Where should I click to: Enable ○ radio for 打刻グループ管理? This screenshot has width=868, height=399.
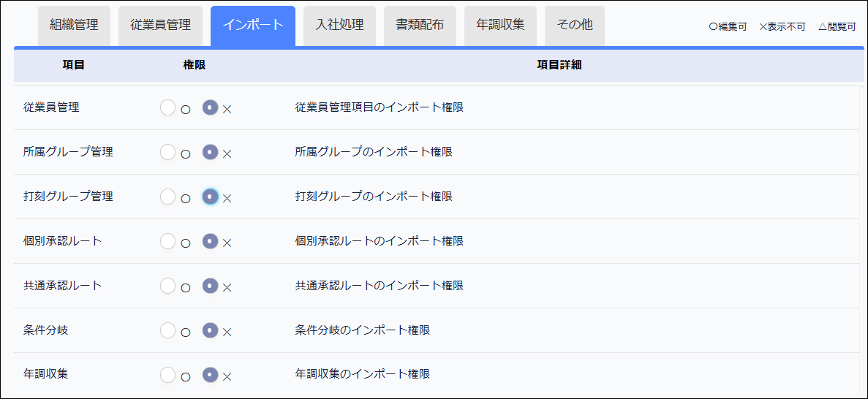[x=167, y=197]
